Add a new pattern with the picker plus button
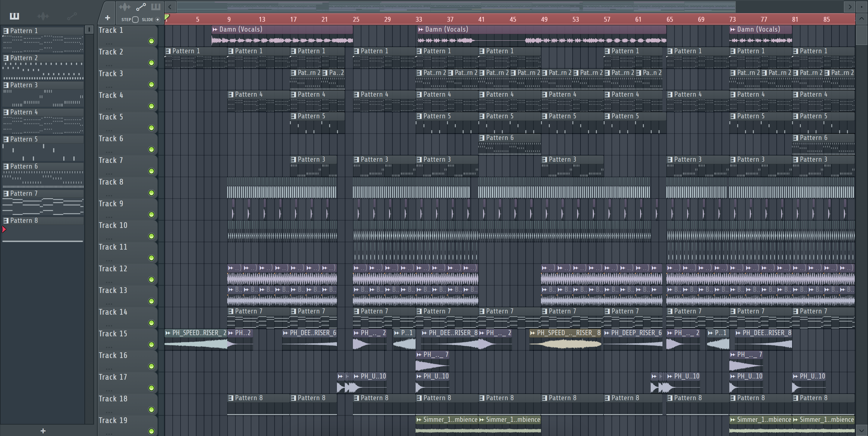 click(x=43, y=431)
